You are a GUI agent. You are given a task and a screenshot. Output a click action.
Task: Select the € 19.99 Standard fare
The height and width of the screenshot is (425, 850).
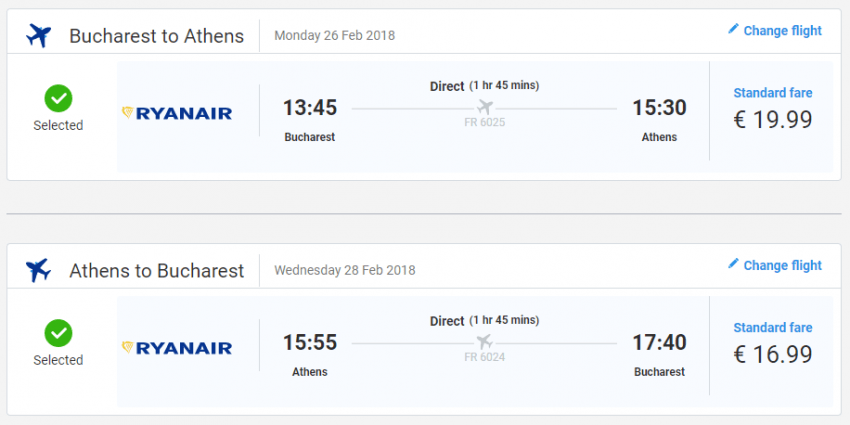coord(772,119)
